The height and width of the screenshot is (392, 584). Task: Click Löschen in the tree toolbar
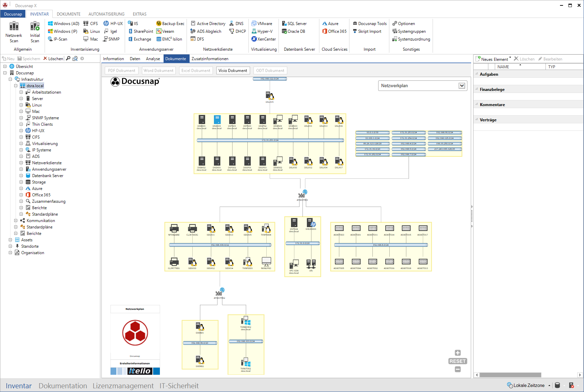coord(53,58)
